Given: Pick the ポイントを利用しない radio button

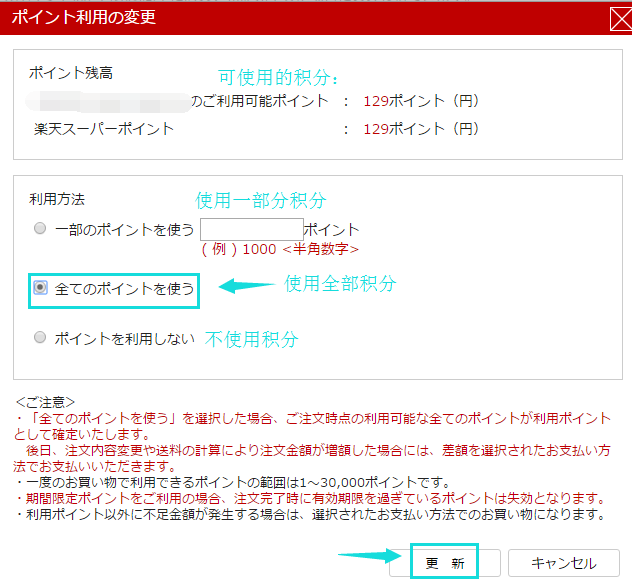Looking at the screenshot, I should [40, 338].
